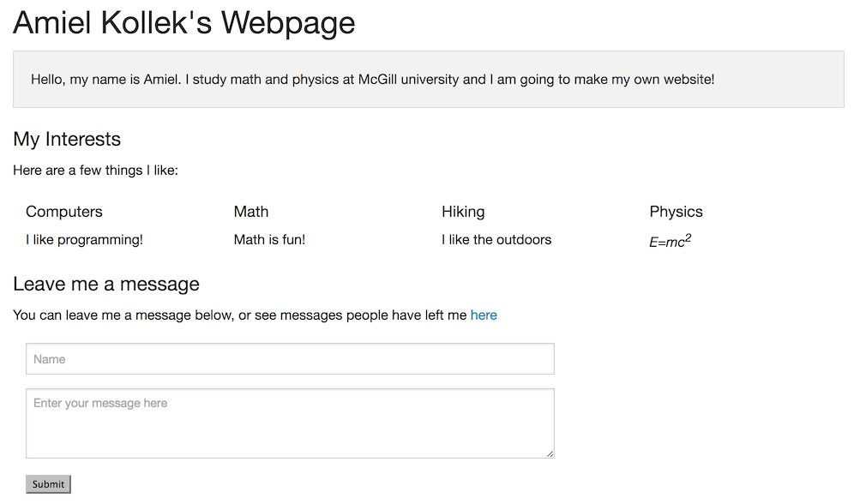The image size is (854, 504).
Task: Click the 'Amiel Kollek's Webpage' title
Action: point(183,23)
